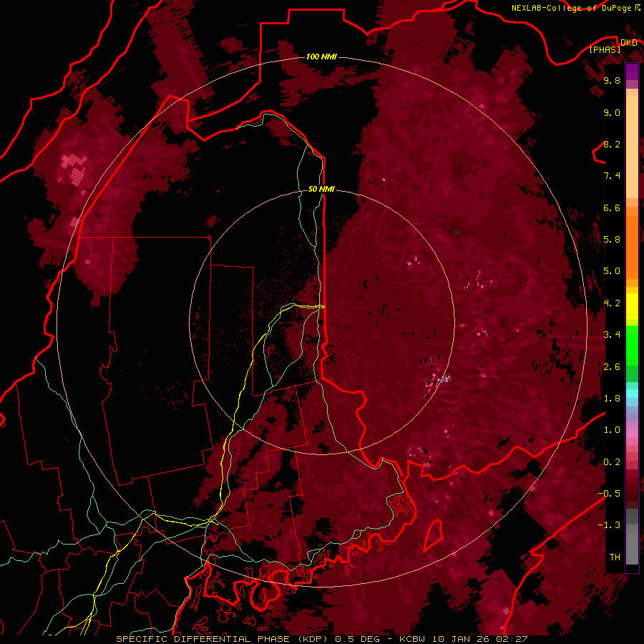
Task: Click the -0.5 scale label
Action: pyautogui.click(x=609, y=494)
